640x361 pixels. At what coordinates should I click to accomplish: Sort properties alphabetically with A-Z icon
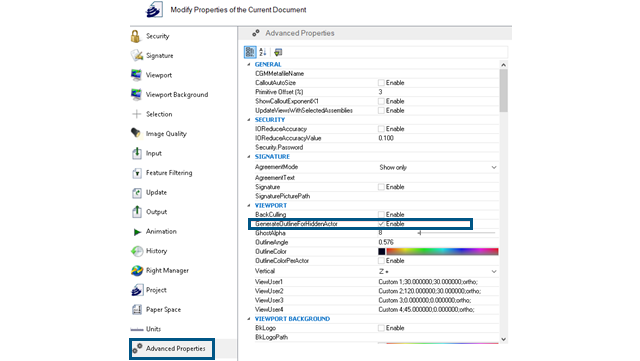(263, 52)
